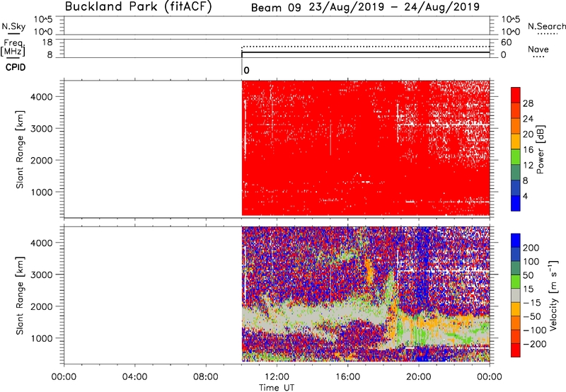Click the '2000' tick on velocity panel axis
Image resolution: width=566 pixels, height=392 pixels.
pos(42,306)
